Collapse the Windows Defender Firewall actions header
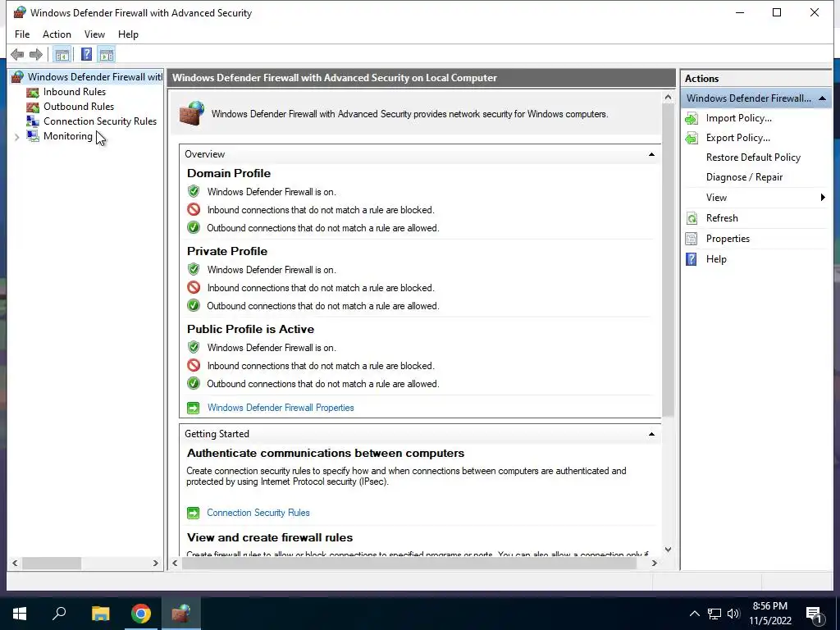The image size is (840, 630). (x=822, y=98)
